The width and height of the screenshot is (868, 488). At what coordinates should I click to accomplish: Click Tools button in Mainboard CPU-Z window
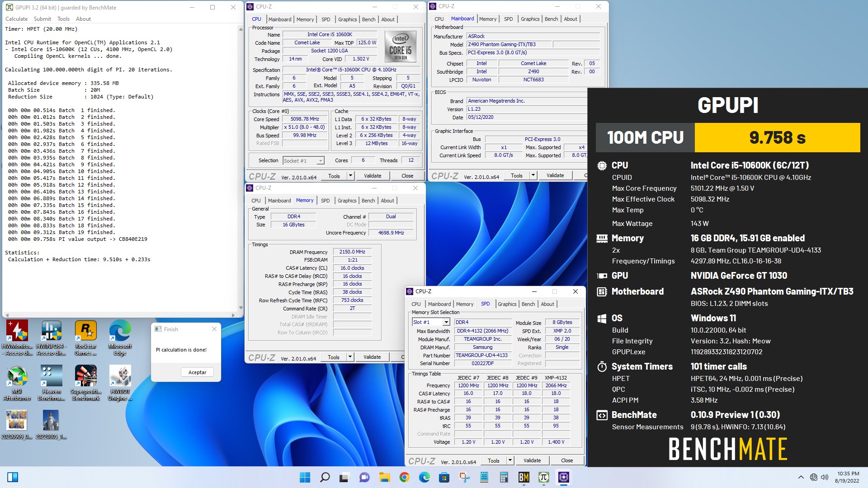(516, 176)
